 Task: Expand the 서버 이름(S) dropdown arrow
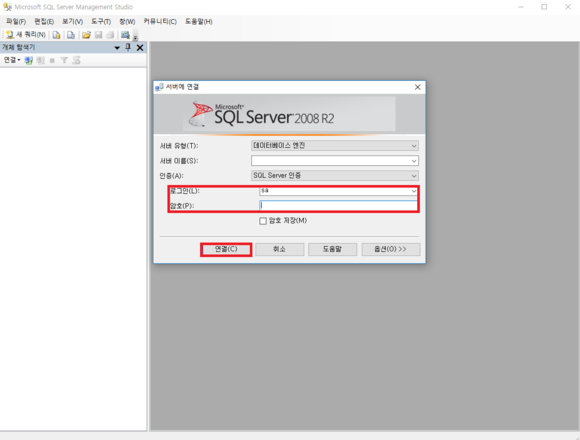tap(414, 161)
